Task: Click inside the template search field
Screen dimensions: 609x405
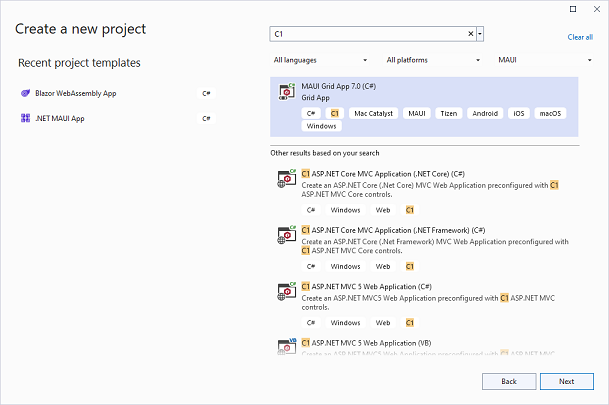Action: point(370,34)
